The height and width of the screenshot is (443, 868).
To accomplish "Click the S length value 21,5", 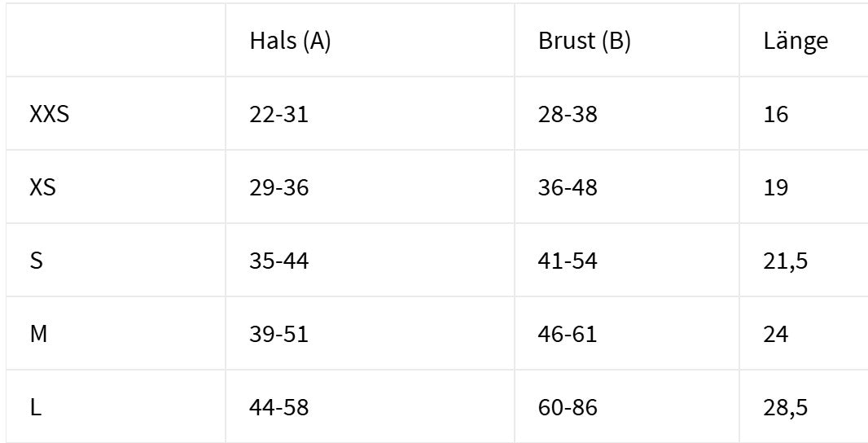I will point(785,261).
